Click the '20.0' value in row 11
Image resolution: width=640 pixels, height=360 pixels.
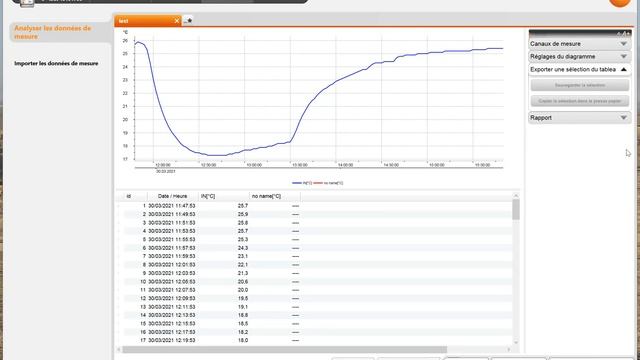pyautogui.click(x=243, y=290)
